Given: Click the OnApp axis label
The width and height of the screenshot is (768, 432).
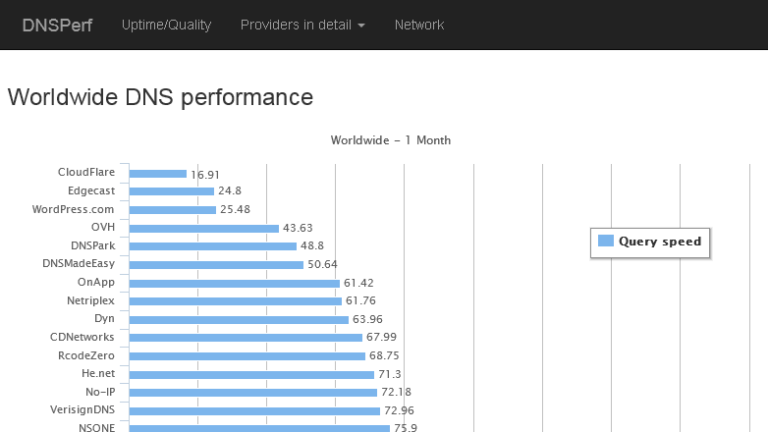Looking at the screenshot, I should [96, 282].
